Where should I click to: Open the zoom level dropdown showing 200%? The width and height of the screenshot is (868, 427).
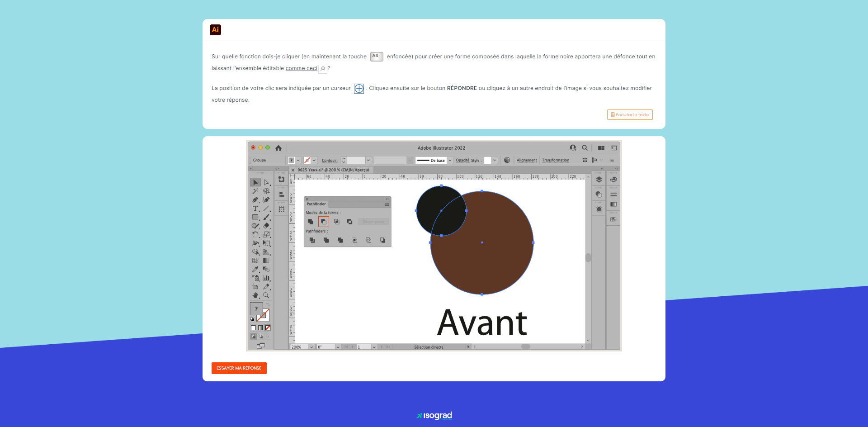coord(312,347)
